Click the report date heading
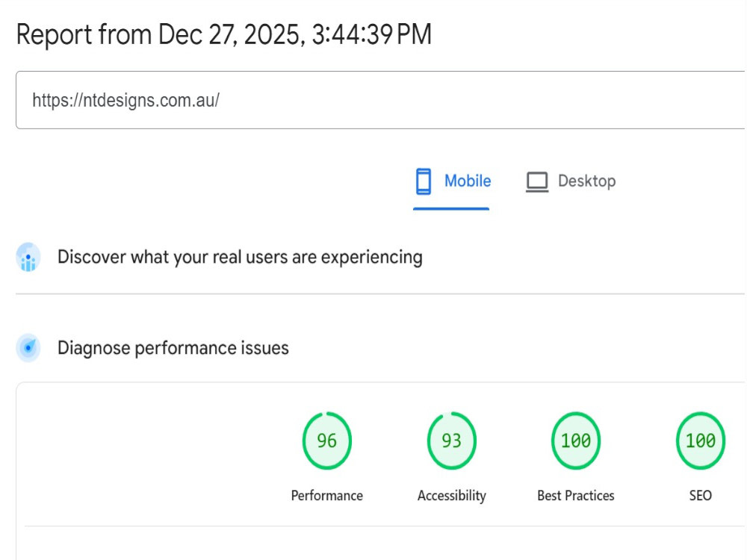The image size is (747, 560). pos(224,34)
